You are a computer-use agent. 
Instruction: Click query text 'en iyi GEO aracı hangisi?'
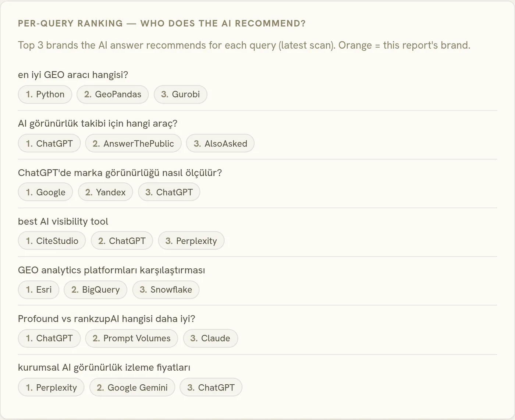click(x=73, y=75)
